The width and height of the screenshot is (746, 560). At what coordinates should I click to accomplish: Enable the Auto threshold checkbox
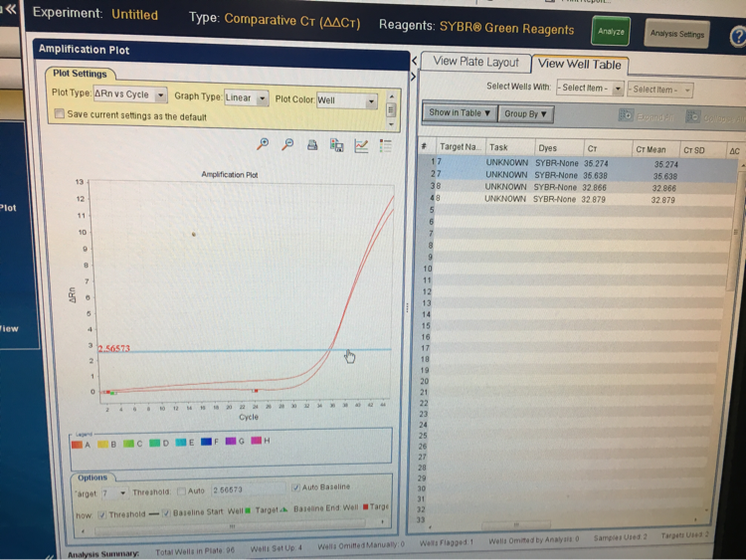tap(181, 491)
